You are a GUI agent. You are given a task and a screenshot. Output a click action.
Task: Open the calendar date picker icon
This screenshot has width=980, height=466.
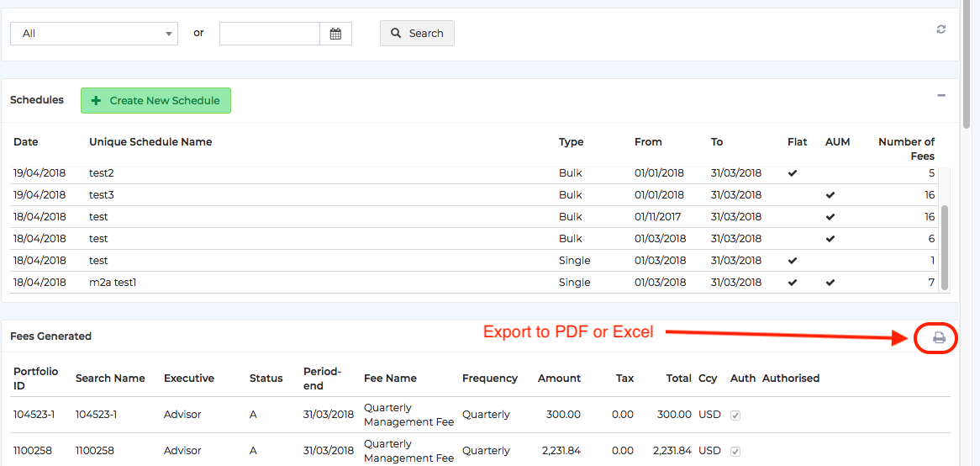click(x=335, y=34)
